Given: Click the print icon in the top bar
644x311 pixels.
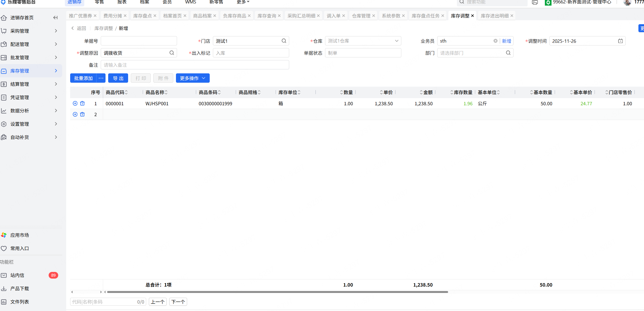Looking at the screenshot, I should 535,2.
